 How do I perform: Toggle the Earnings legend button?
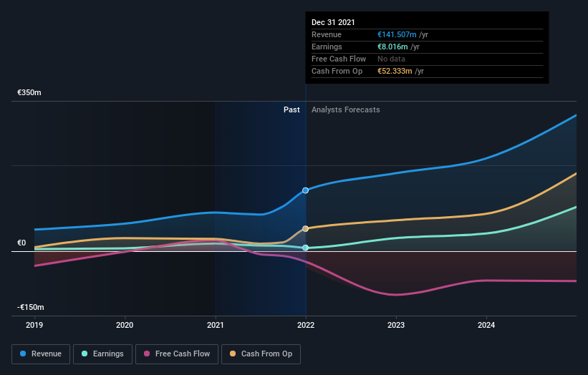tap(102, 354)
